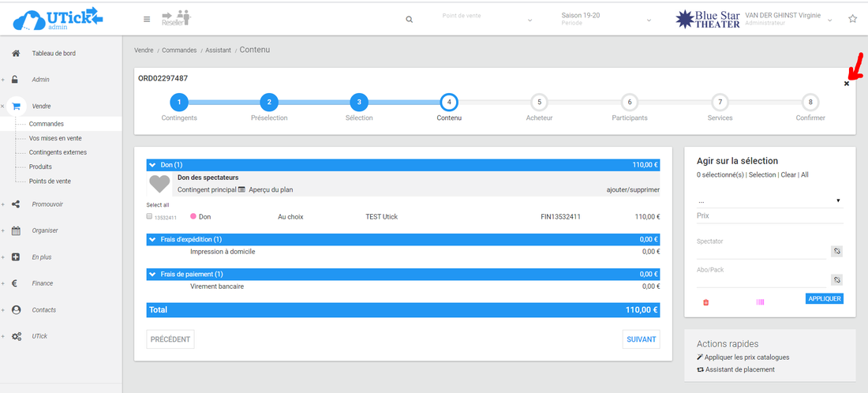Click the search magnifier icon
The width and height of the screenshot is (868, 393).
[x=409, y=20]
